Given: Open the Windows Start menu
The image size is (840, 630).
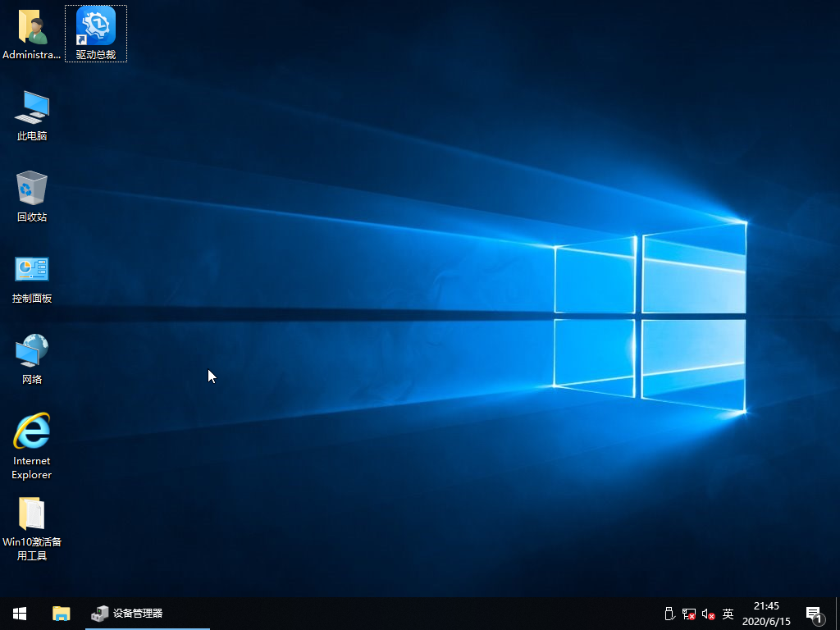Looking at the screenshot, I should pyautogui.click(x=20, y=614).
